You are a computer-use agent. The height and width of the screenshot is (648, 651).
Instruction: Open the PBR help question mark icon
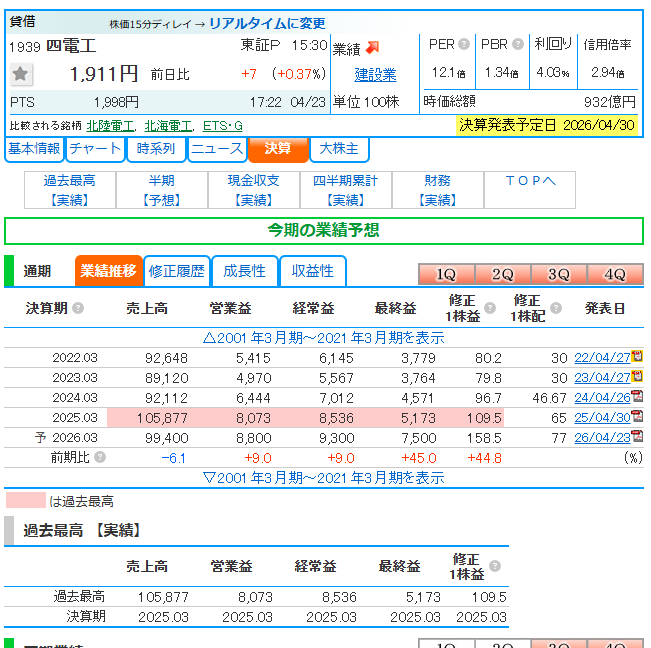click(x=518, y=44)
